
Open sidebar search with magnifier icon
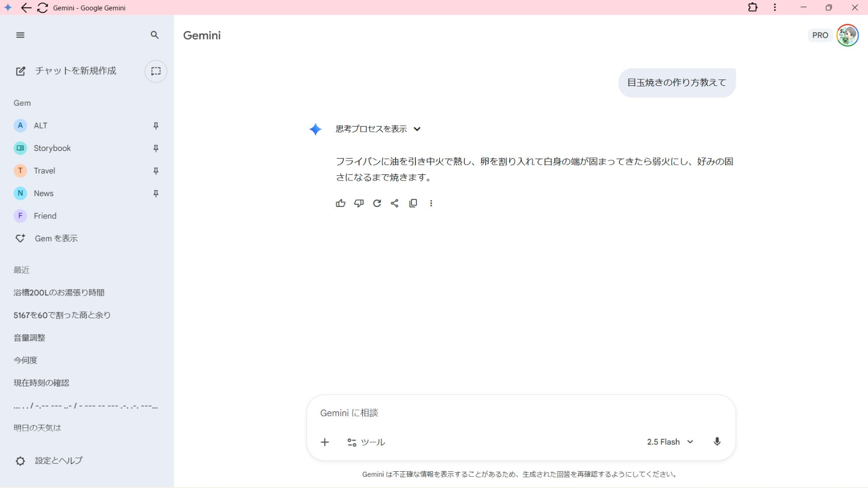click(x=155, y=35)
